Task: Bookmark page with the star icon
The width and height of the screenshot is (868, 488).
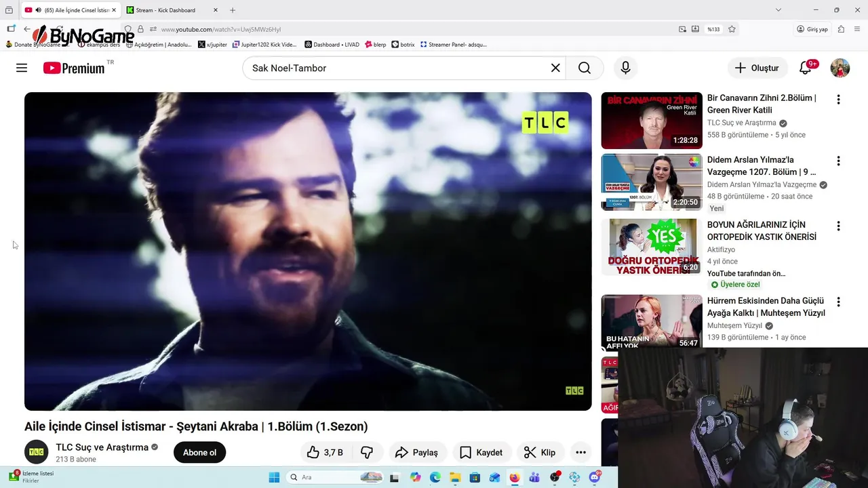Action: (x=732, y=29)
